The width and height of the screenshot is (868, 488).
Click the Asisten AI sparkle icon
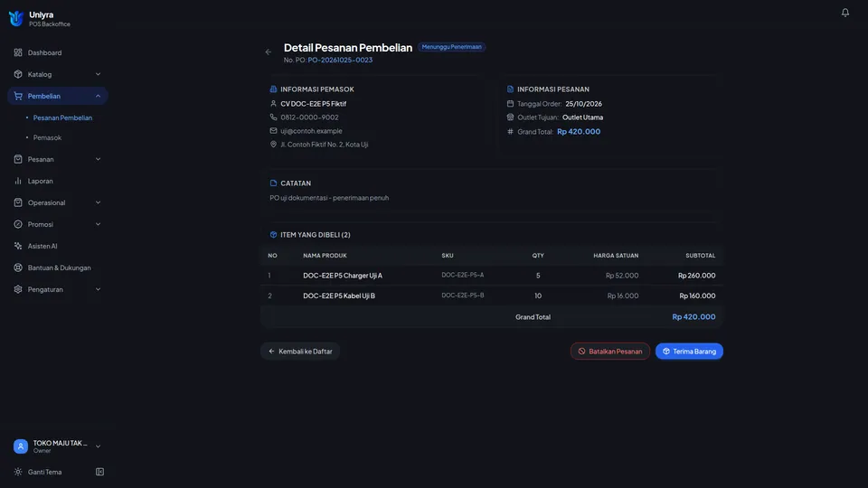point(18,246)
